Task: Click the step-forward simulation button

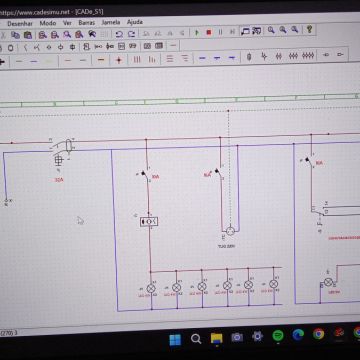Action: tap(232, 32)
